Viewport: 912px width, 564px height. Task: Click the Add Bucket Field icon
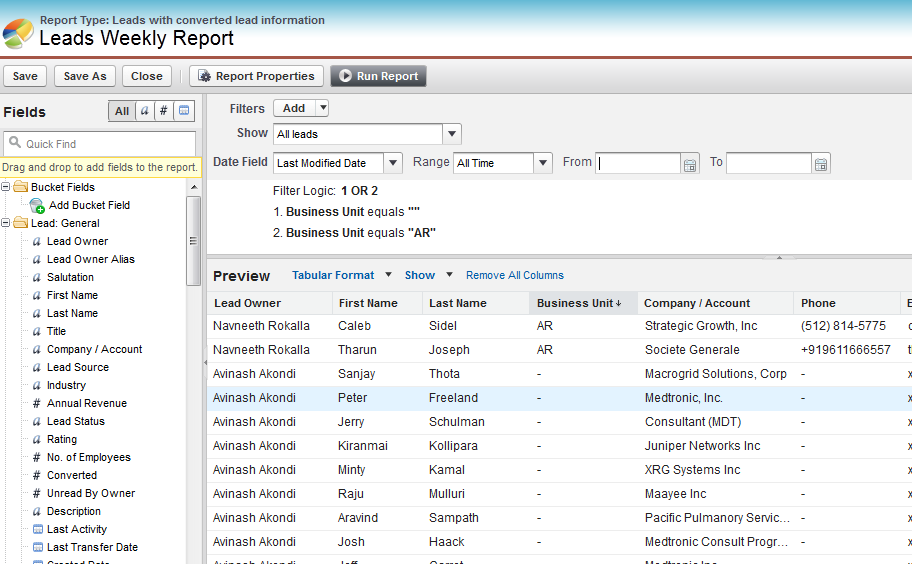tap(37, 206)
